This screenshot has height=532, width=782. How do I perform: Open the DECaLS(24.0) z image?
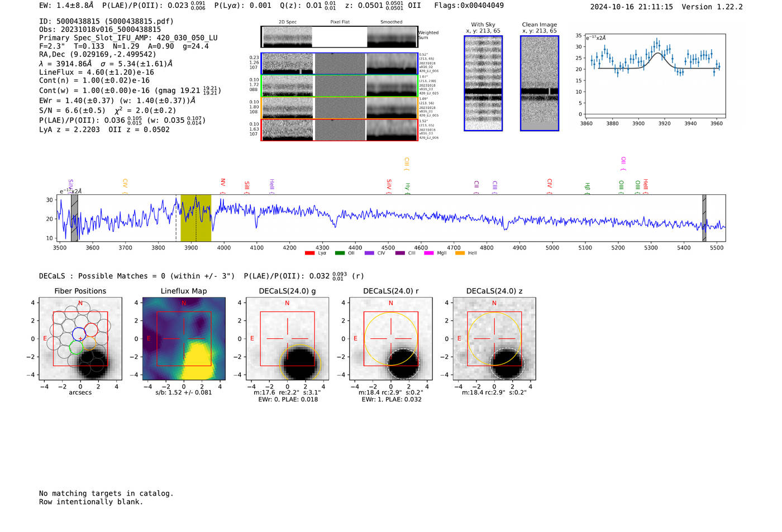494,339
